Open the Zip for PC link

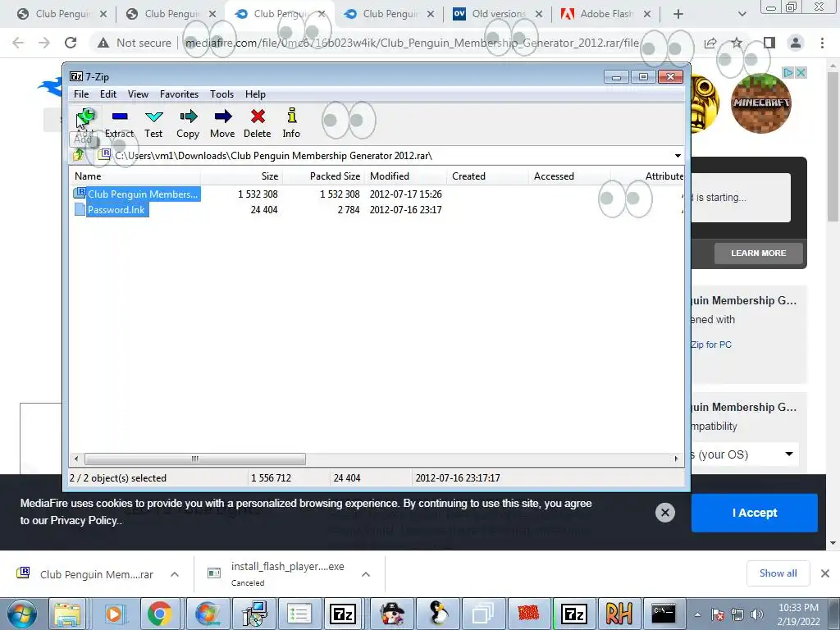click(x=711, y=345)
